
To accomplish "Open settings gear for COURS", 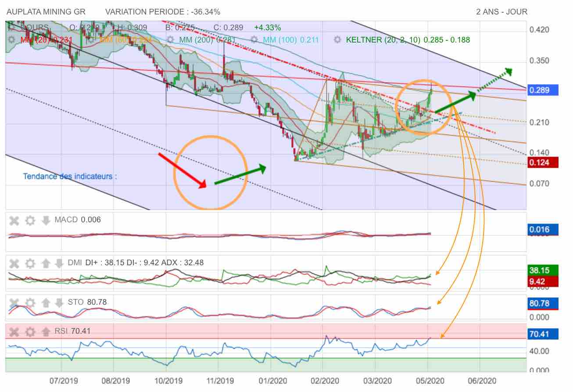I will 13,28.
